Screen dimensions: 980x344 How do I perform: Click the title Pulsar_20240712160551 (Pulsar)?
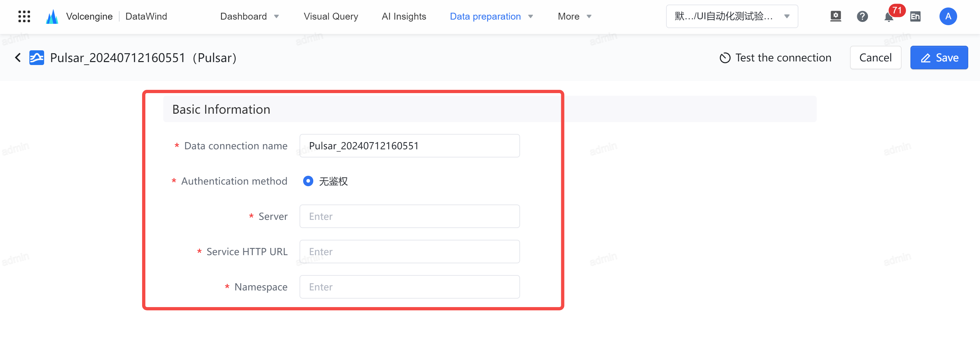(x=143, y=58)
